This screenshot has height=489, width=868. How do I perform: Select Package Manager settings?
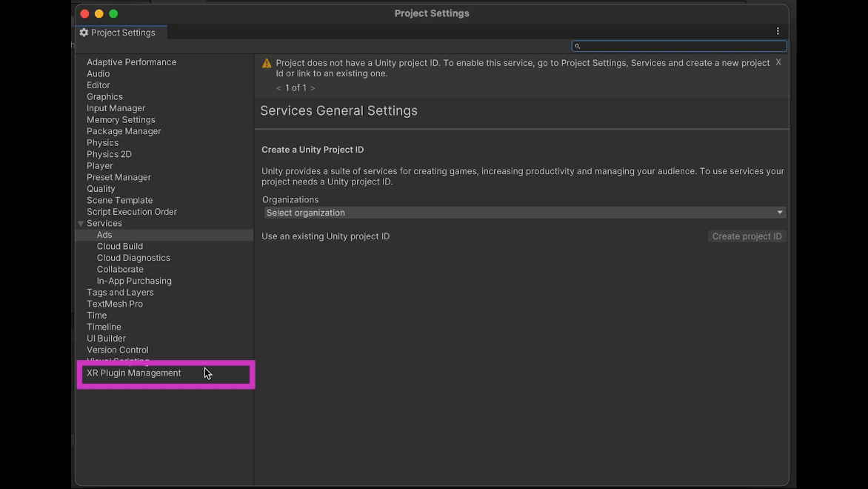[x=124, y=132]
